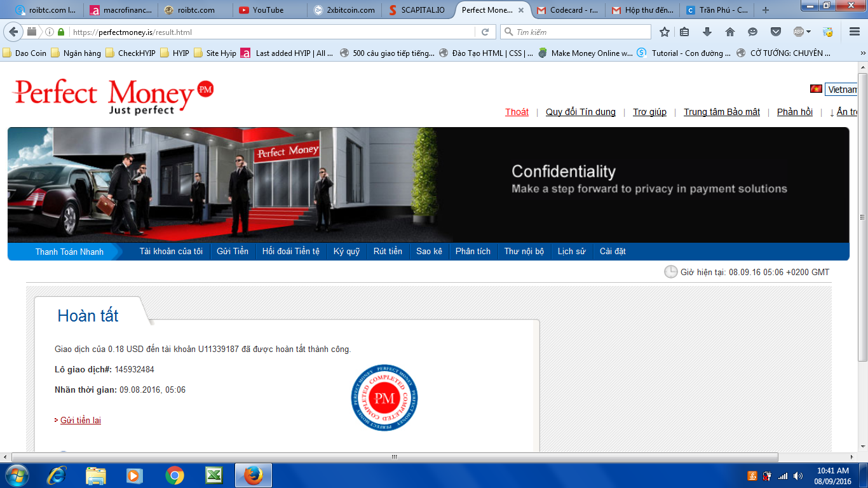
Task: Open the Trợ giúp help link
Action: tap(649, 112)
